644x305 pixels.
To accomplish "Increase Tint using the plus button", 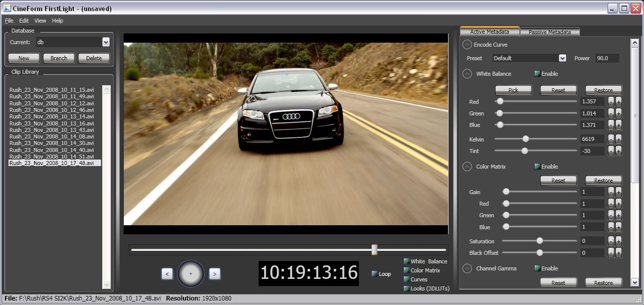I will [x=618, y=151].
